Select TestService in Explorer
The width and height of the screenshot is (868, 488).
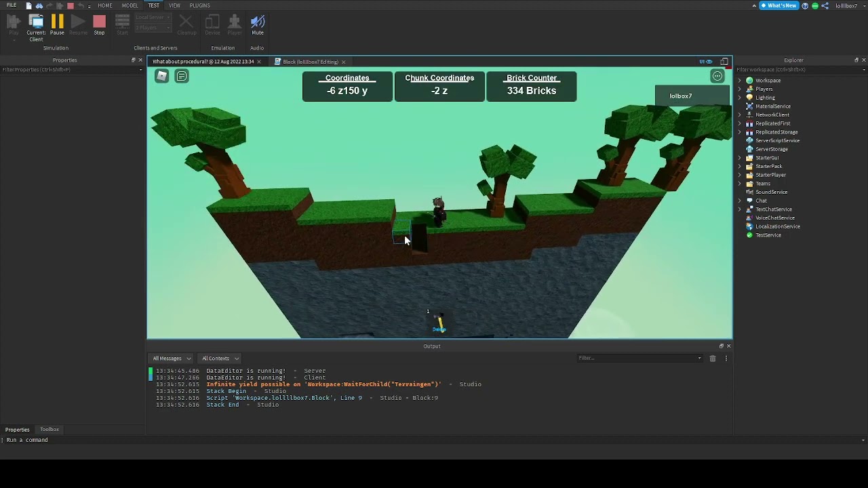pos(768,235)
